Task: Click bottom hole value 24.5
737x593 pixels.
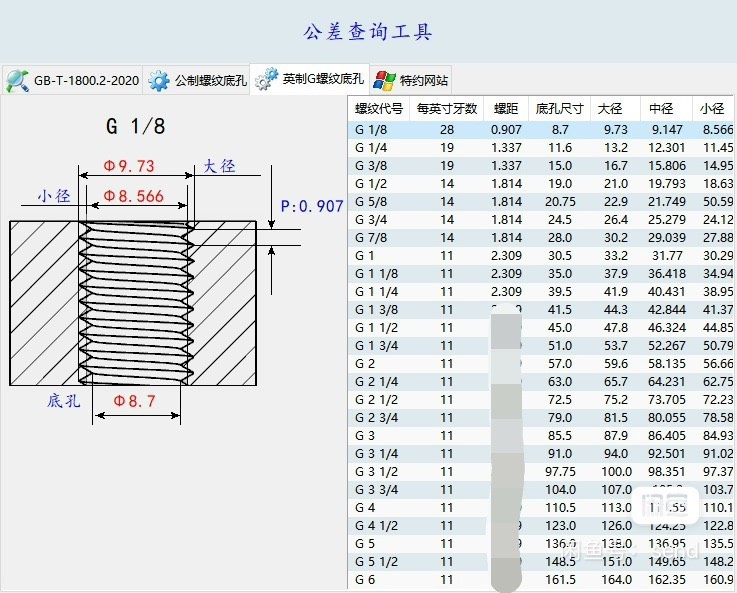Action: pyautogui.click(x=560, y=219)
